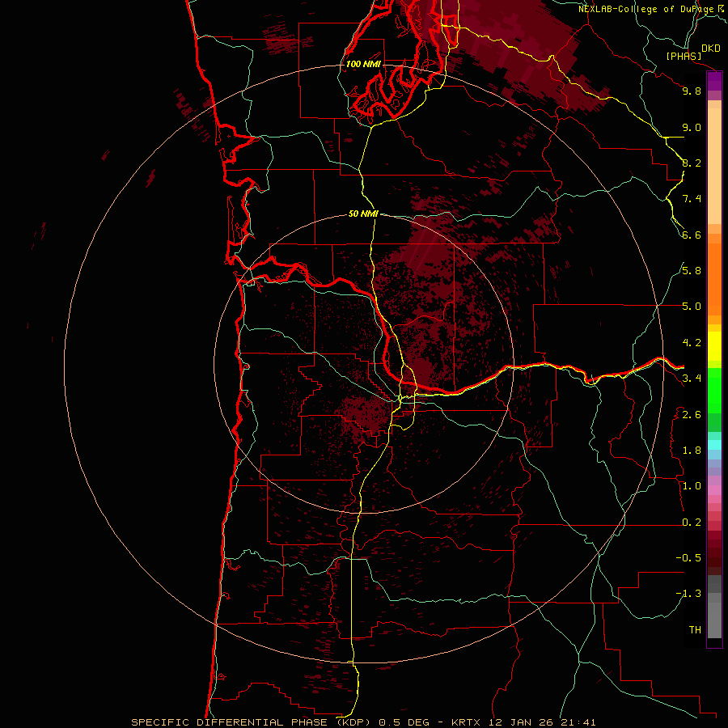Click the [PHAS] units label
728x728 pixels.
coord(684,57)
